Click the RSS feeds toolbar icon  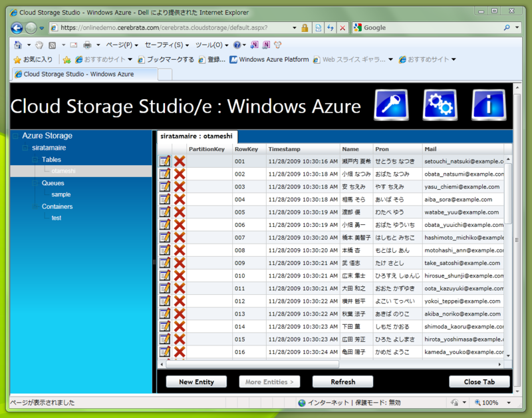pyautogui.click(x=53, y=45)
